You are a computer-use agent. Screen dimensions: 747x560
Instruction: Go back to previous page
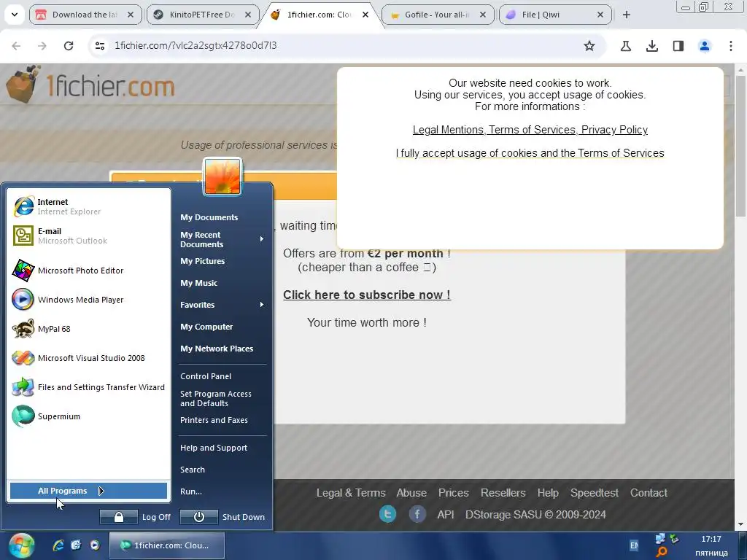[x=16, y=46]
